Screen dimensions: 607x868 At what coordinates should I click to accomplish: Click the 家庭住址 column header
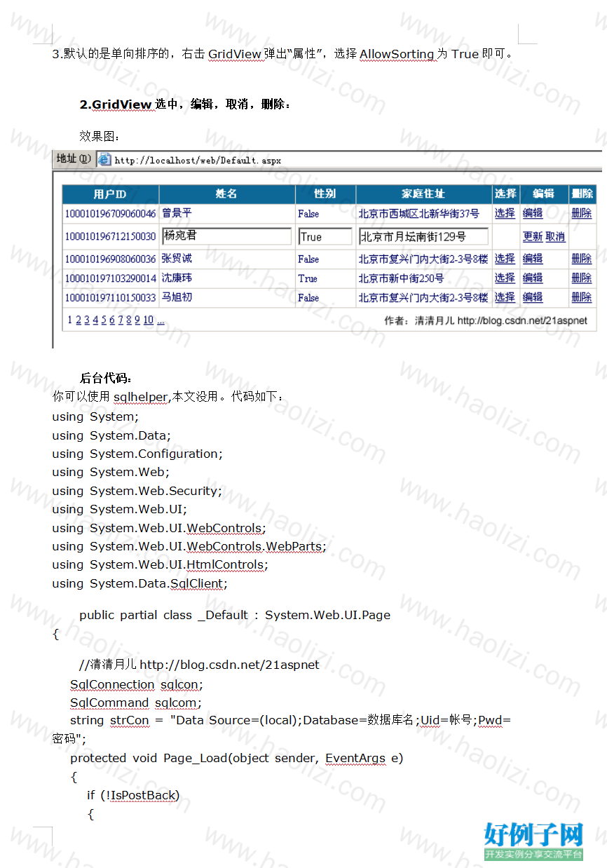pyautogui.click(x=423, y=194)
